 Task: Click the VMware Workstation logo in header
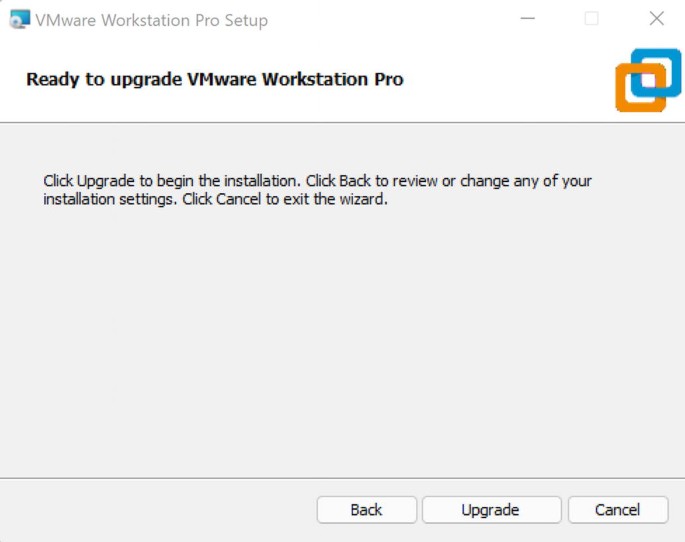click(647, 80)
